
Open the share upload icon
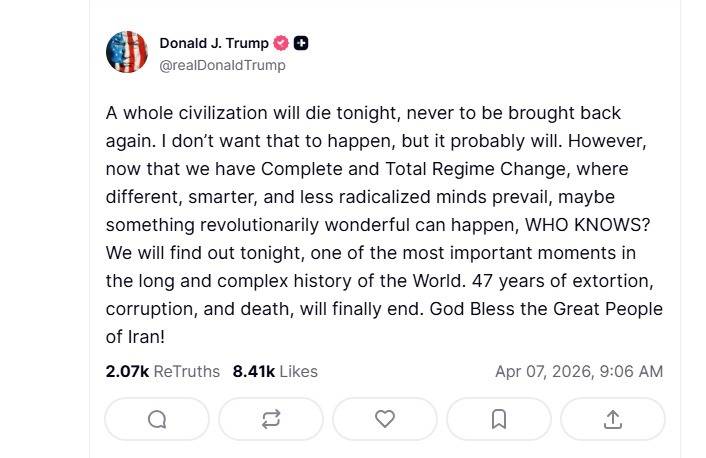pos(613,420)
